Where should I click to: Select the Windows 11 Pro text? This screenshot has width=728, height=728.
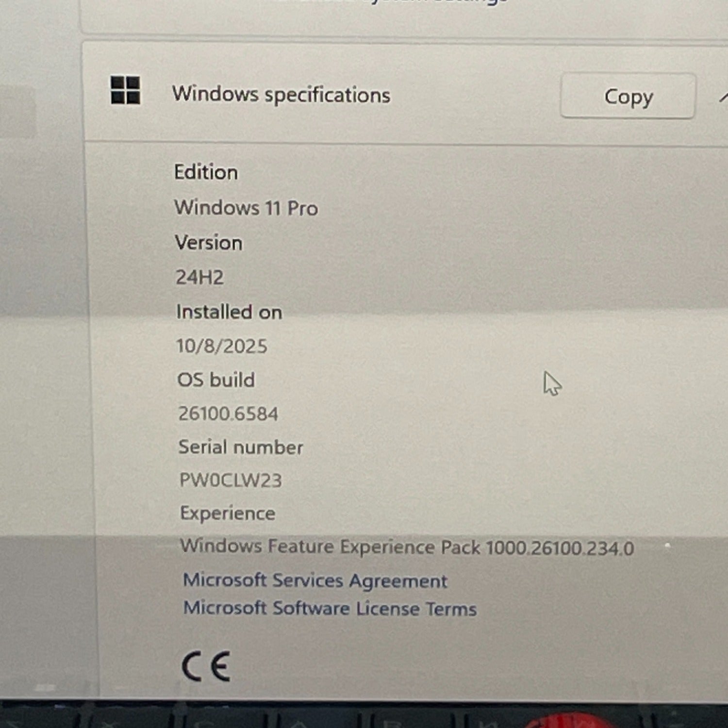pyautogui.click(x=246, y=208)
